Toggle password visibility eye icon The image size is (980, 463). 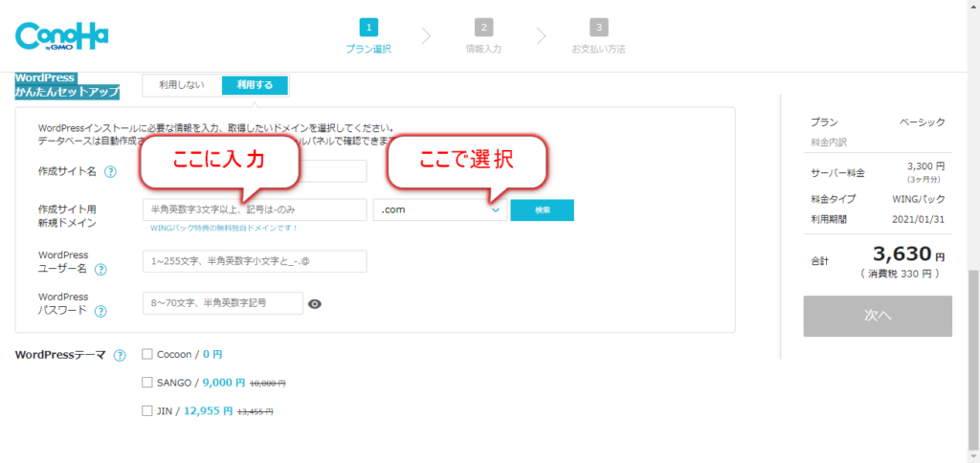coord(315,304)
